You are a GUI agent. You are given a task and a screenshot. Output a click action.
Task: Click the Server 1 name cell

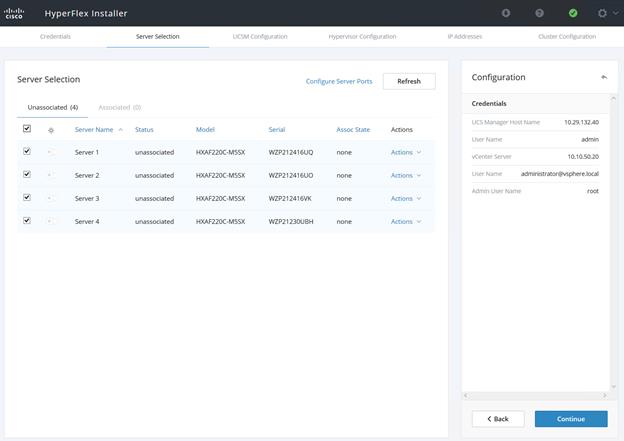(87, 152)
